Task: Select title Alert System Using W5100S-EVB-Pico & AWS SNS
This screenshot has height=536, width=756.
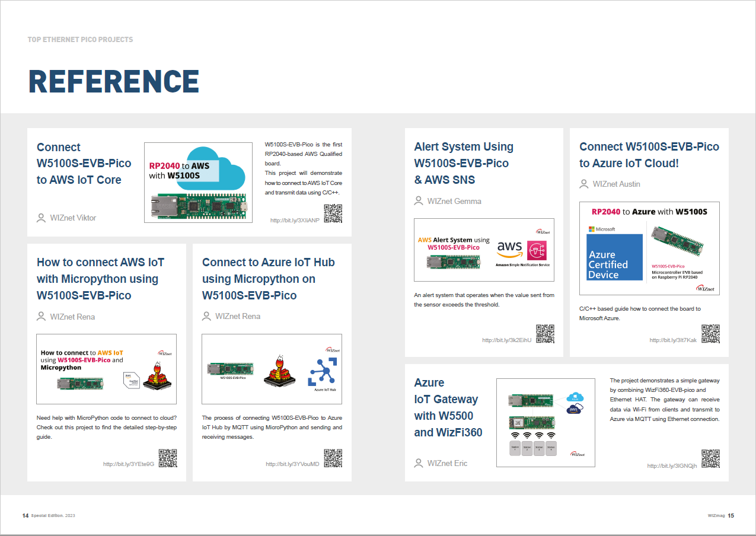Action: coord(464,163)
